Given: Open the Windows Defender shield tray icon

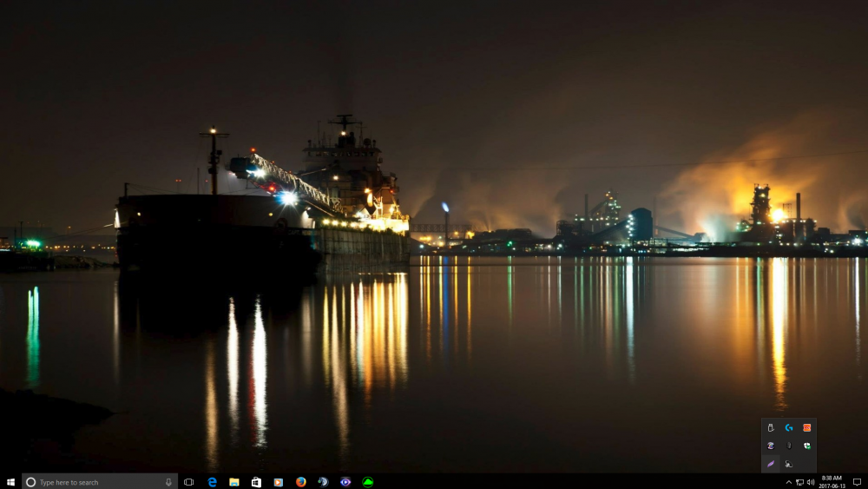Looking at the screenshot, I should [807, 446].
